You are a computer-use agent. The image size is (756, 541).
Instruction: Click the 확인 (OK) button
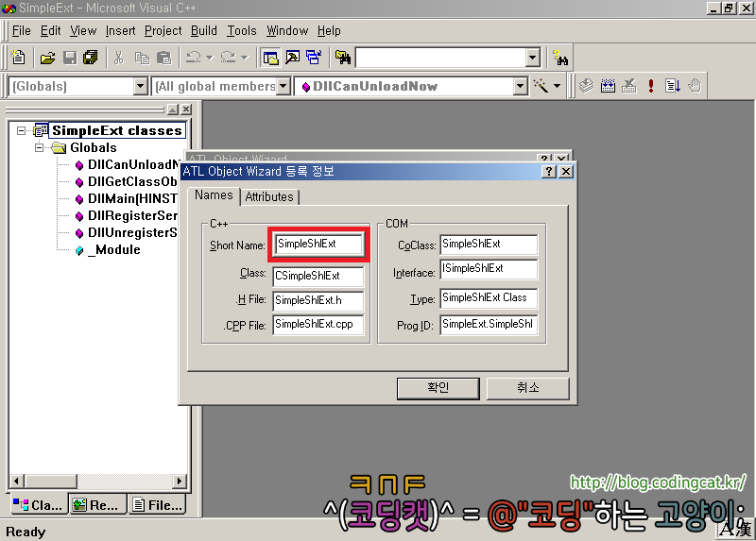tap(438, 388)
